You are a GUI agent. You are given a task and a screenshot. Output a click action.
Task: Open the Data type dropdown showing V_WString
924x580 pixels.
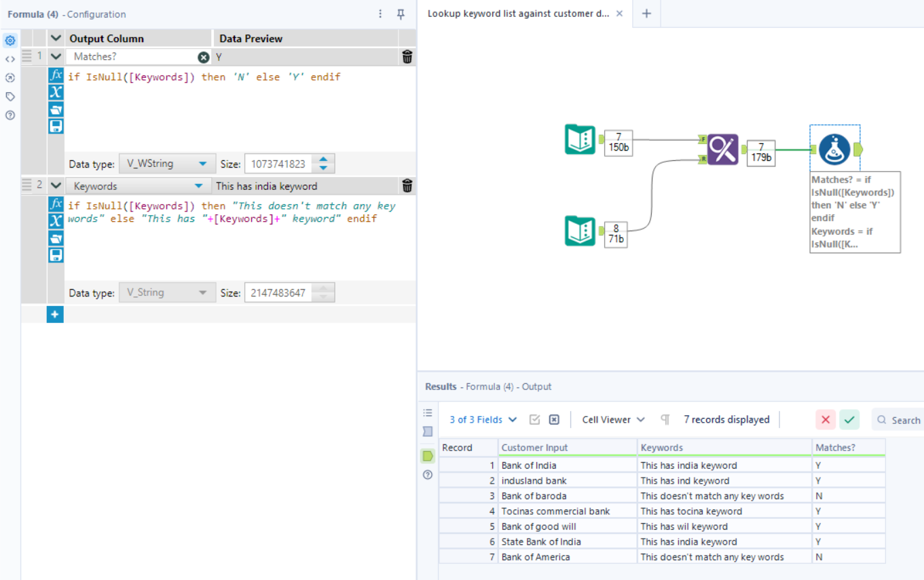pyautogui.click(x=167, y=163)
